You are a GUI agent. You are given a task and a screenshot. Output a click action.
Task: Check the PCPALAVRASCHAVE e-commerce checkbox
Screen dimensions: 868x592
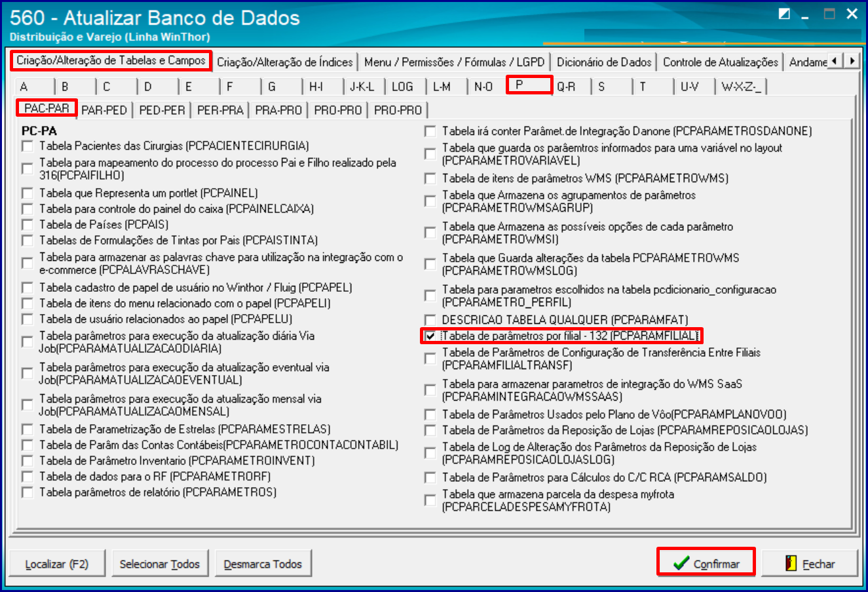pos(28,264)
